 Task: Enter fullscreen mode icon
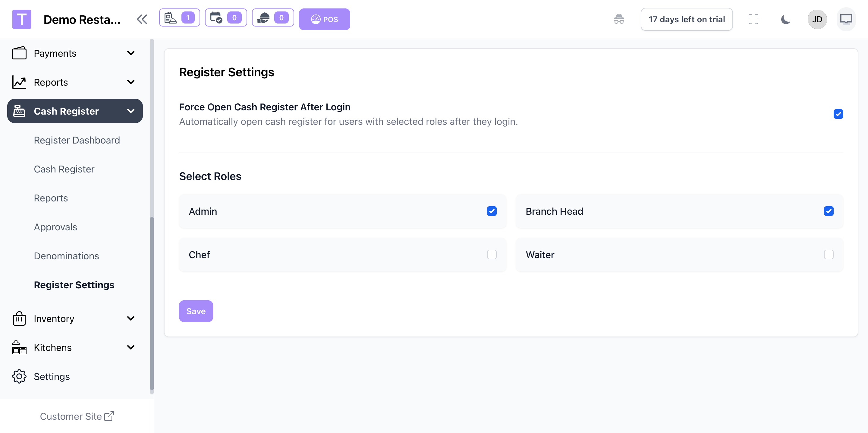753,19
